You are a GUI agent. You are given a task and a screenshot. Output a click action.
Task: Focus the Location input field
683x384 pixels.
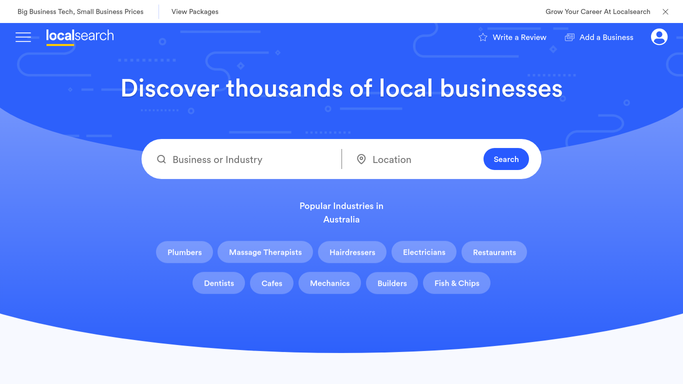[x=425, y=159]
